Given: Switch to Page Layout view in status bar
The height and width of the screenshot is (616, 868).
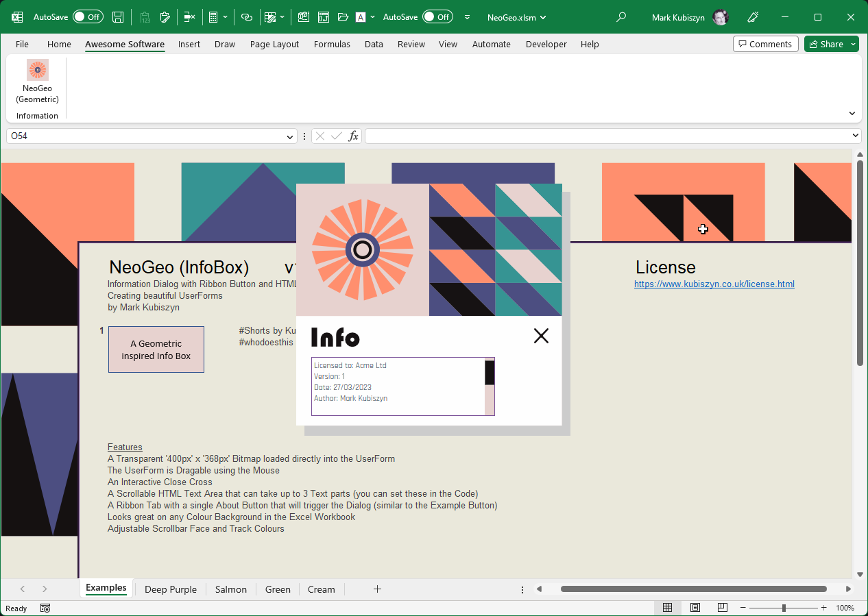Looking at the screenshot, I should coord(695,608).
